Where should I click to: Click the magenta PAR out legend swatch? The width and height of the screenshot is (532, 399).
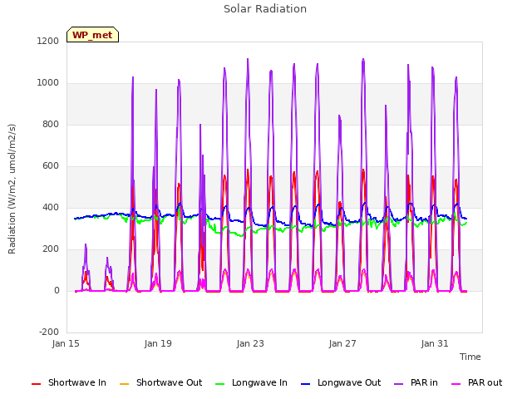coord(456,384)
